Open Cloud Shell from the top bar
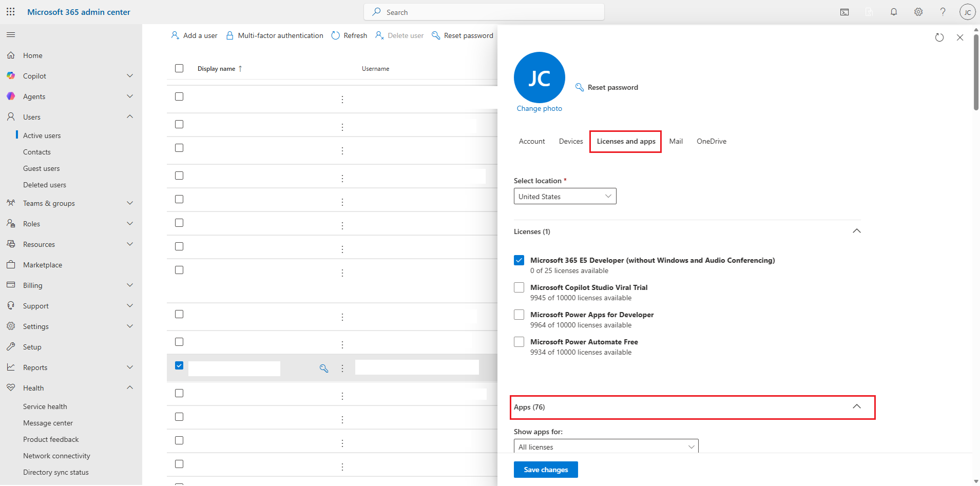980x486 pixels. coord(844,12)
